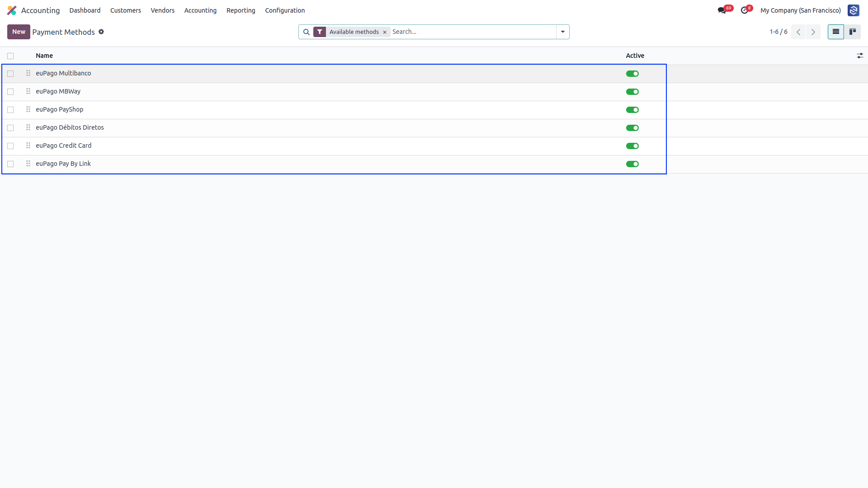Go to the previous page of records
The width and height of the screenshot is (868, 488).
[798, 32]
